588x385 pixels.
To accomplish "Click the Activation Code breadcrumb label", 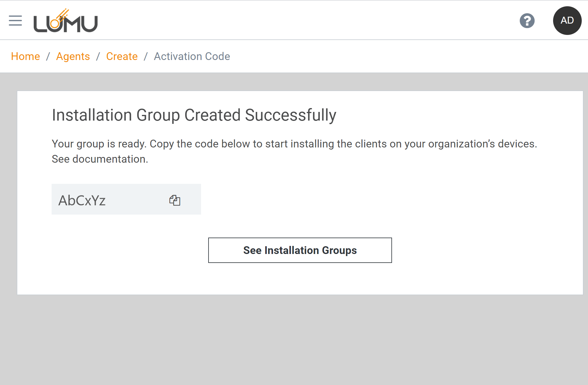I will pos(192,56).
